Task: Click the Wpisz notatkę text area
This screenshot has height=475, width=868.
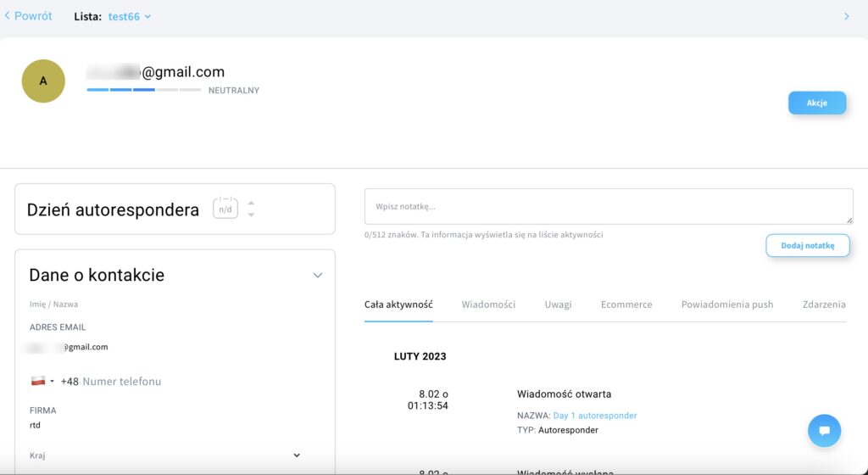Action: 608,206
